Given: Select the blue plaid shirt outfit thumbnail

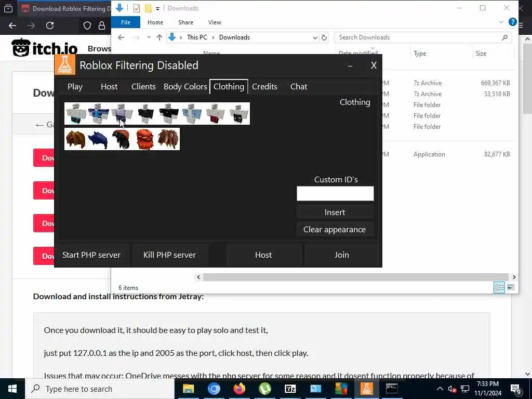Looking at the screenshot, I should point(99,114).
